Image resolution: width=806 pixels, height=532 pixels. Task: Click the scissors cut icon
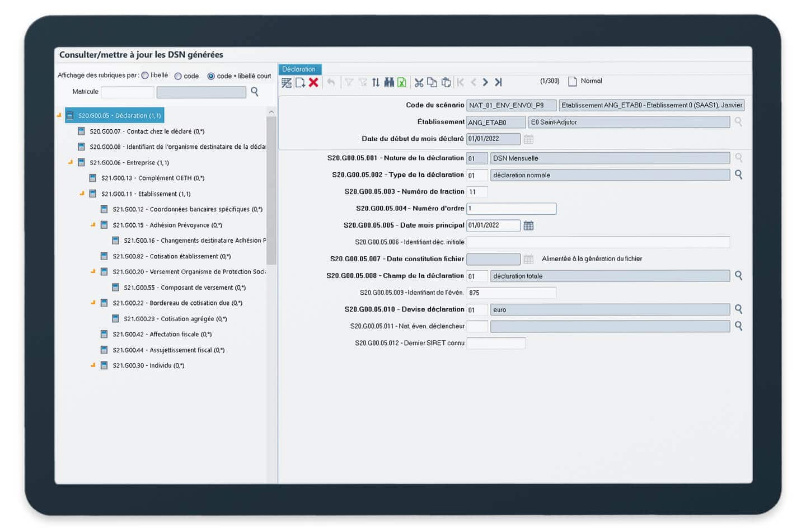pyautogui.click(x=419, y=82)
